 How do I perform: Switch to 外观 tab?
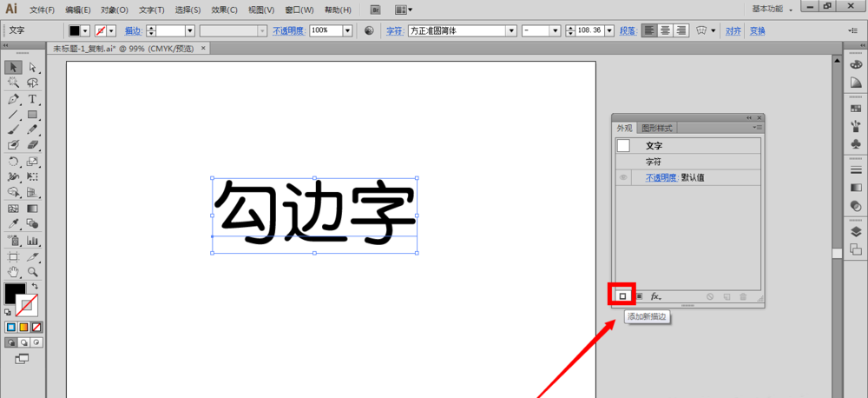[x=624, y=128]
